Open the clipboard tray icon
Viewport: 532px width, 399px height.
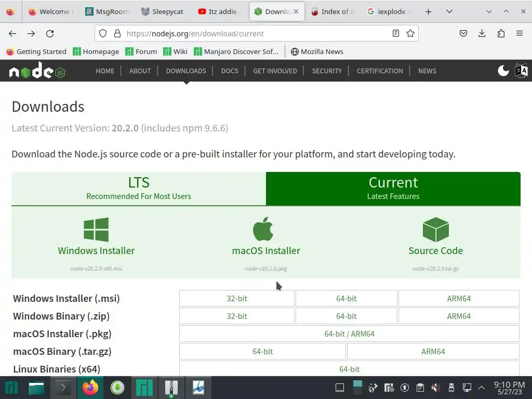(x=420, y=388)
